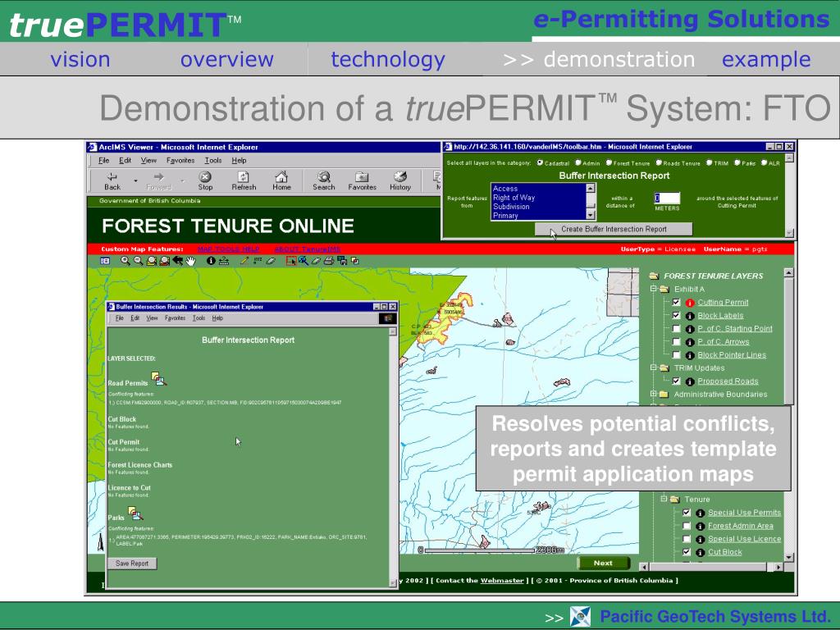Screen dimensions: 840x630
Task: Uncheck the Cutting Permit layer checkbox
Action: point(676,302)
